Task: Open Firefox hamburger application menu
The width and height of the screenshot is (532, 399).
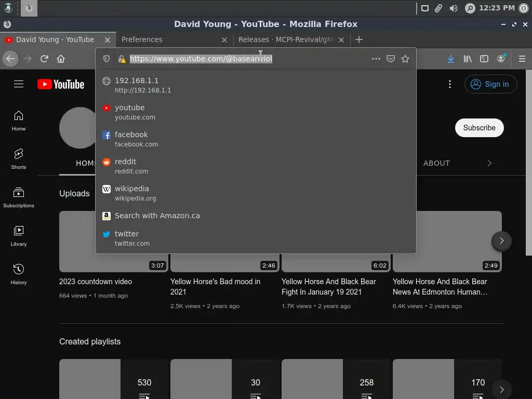Action: (522, 59)
